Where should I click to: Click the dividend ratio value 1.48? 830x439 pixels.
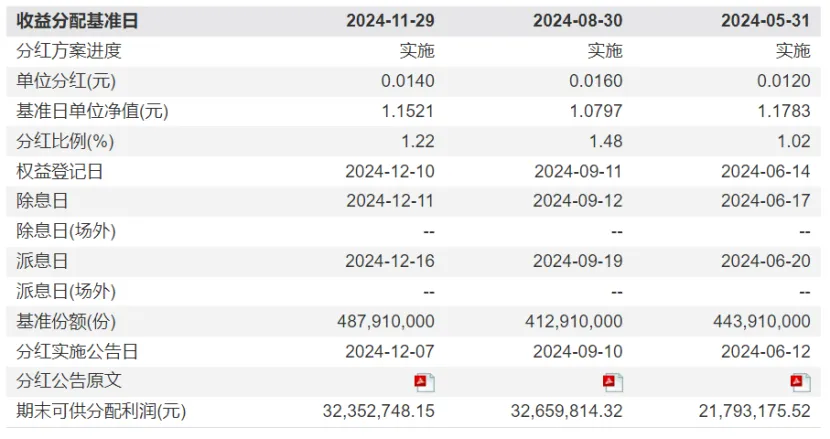point(606,141)
